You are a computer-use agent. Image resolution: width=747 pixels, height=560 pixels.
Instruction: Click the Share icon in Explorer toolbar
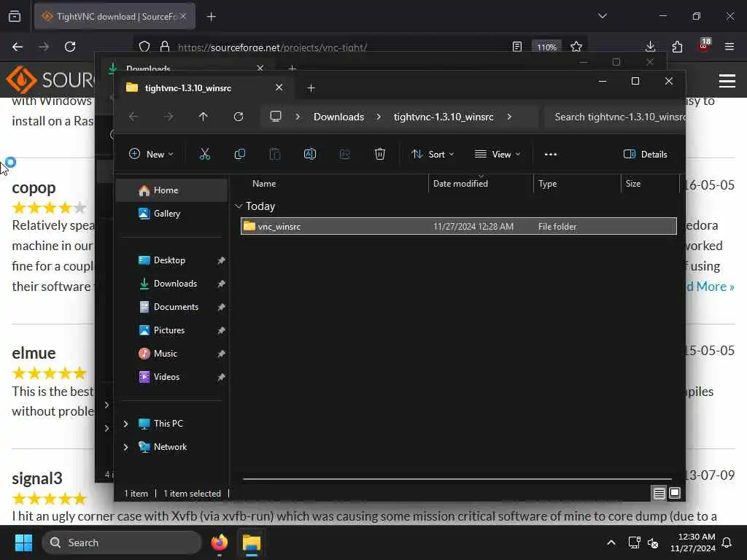coord(344,155)
